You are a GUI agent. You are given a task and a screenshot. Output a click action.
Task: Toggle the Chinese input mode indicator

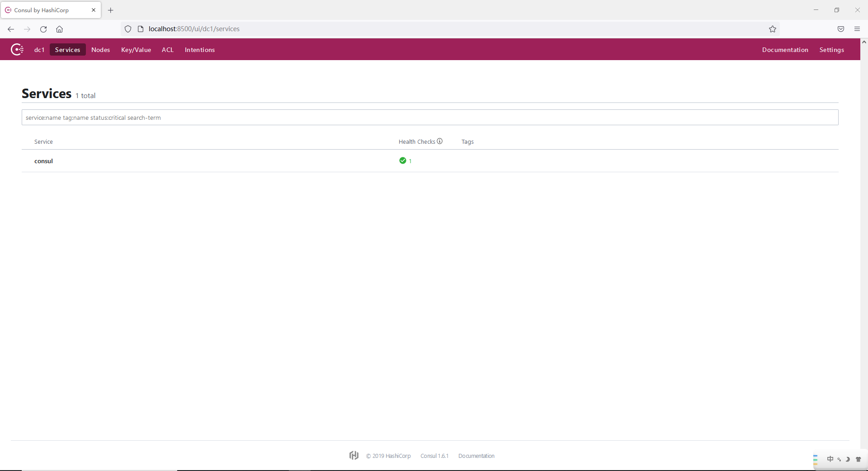point(830,459)
